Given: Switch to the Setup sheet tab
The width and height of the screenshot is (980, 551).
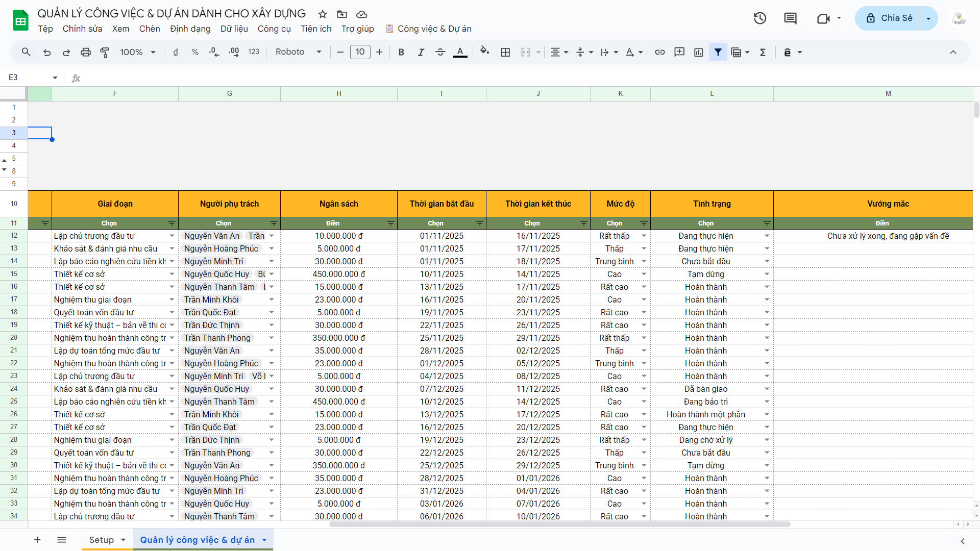Looking at the screenshot, I should [101, 540].
